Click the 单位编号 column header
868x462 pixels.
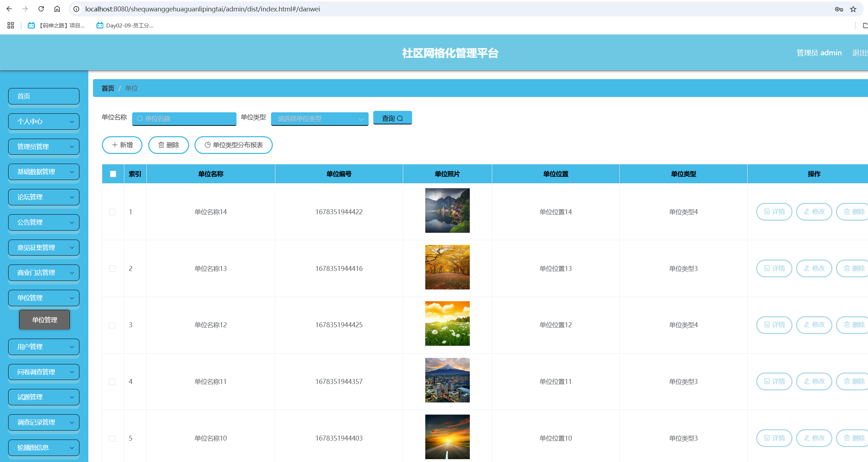(339, 174)
